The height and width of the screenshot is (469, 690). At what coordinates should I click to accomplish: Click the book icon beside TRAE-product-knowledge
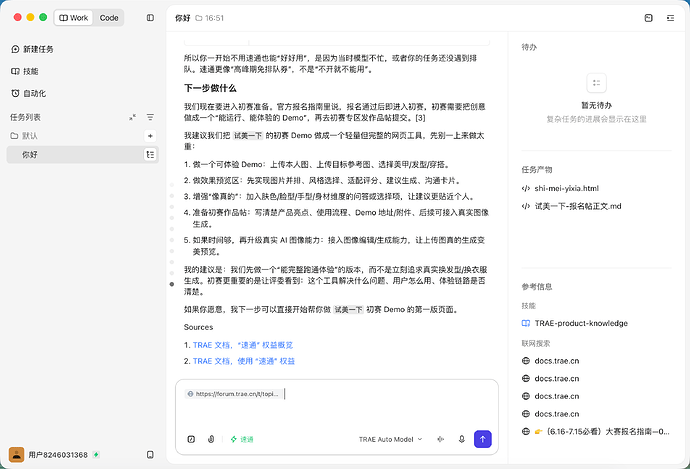pos(526,323)
